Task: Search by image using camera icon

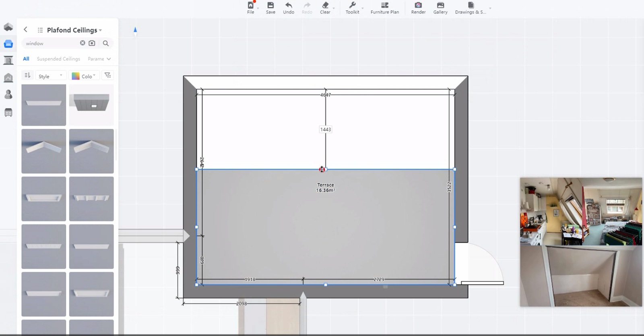Action: point(92,43)
